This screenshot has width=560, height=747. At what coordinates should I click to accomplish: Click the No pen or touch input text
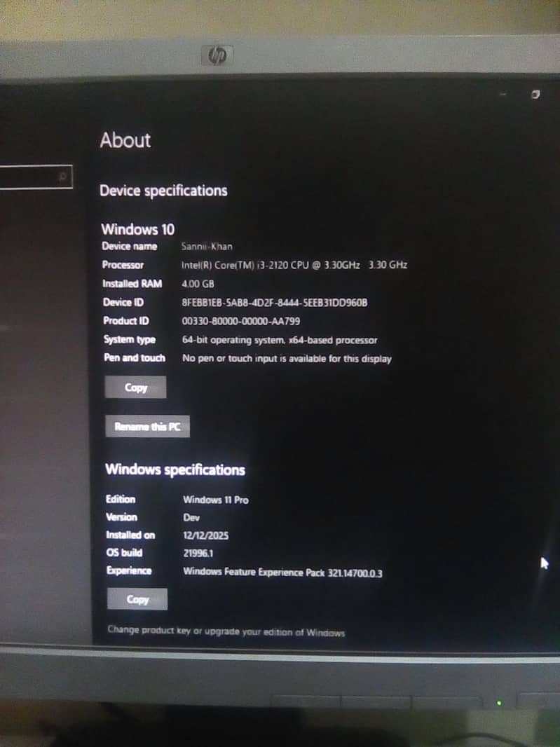[x=287, y=359]
